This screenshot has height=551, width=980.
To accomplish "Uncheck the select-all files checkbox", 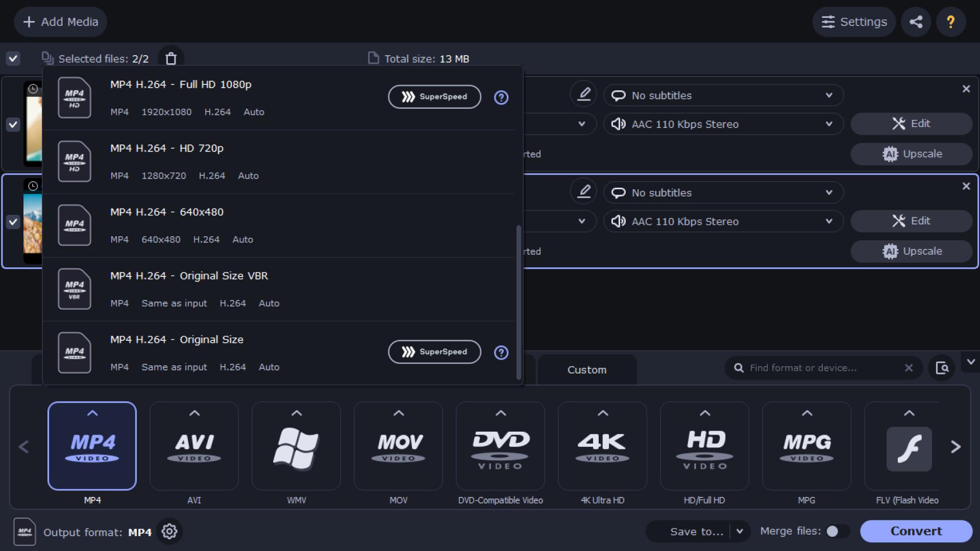I will 13,59.
